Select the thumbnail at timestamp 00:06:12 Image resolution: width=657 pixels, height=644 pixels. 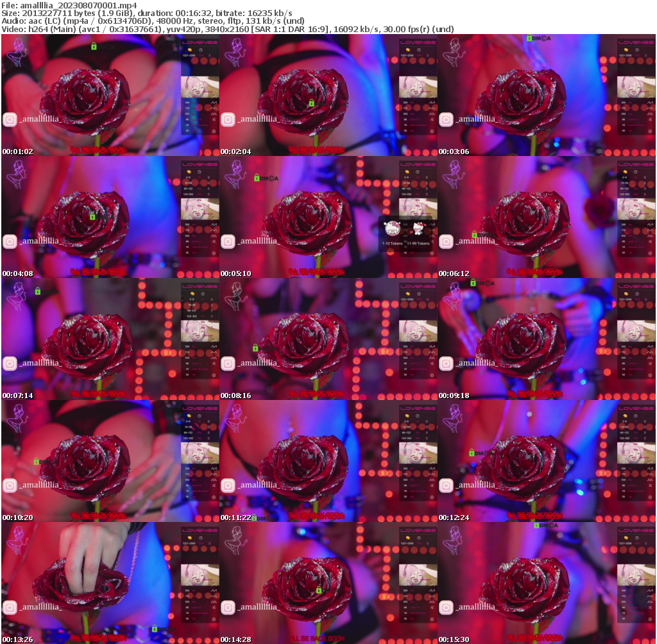point(547,217)
